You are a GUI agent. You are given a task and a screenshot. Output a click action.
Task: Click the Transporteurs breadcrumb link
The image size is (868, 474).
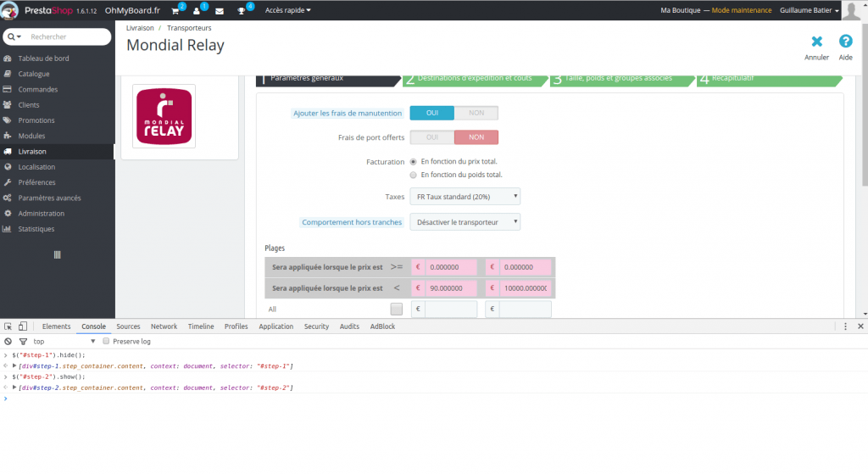pos(189,28)
